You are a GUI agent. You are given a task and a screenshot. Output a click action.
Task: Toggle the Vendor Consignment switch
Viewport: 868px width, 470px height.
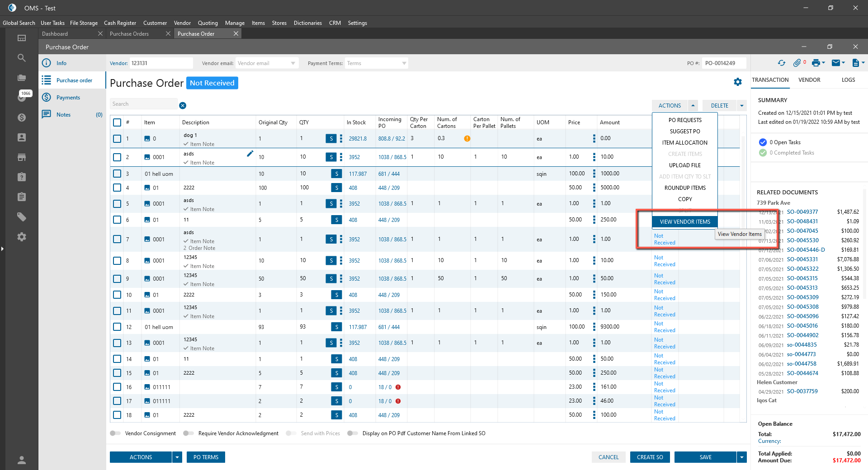pos(115,433)
